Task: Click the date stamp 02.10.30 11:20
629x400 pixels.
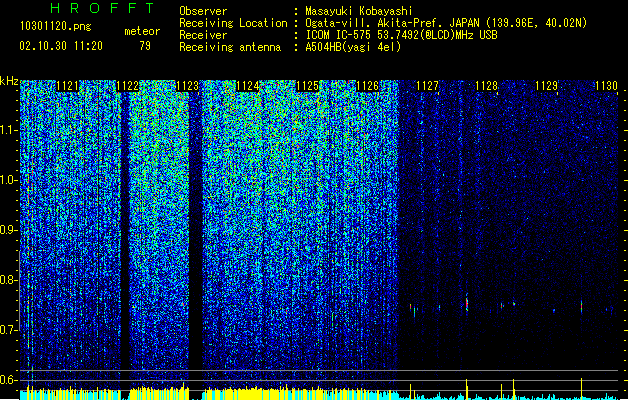Action: [x=61, y=46]
